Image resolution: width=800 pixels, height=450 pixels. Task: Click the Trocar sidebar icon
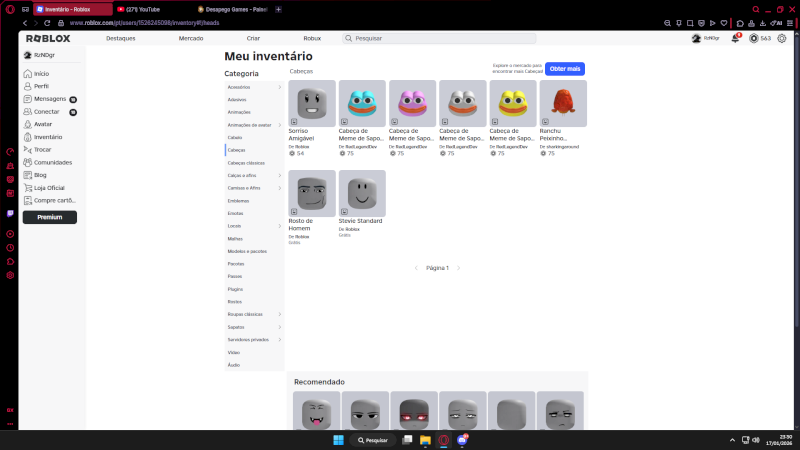pyautogui.click(x=27, y=149)
